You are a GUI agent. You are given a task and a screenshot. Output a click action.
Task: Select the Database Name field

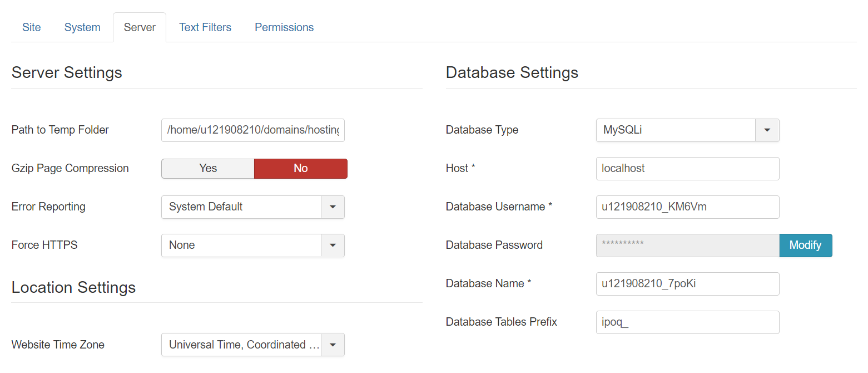click(x=687, y=284)
